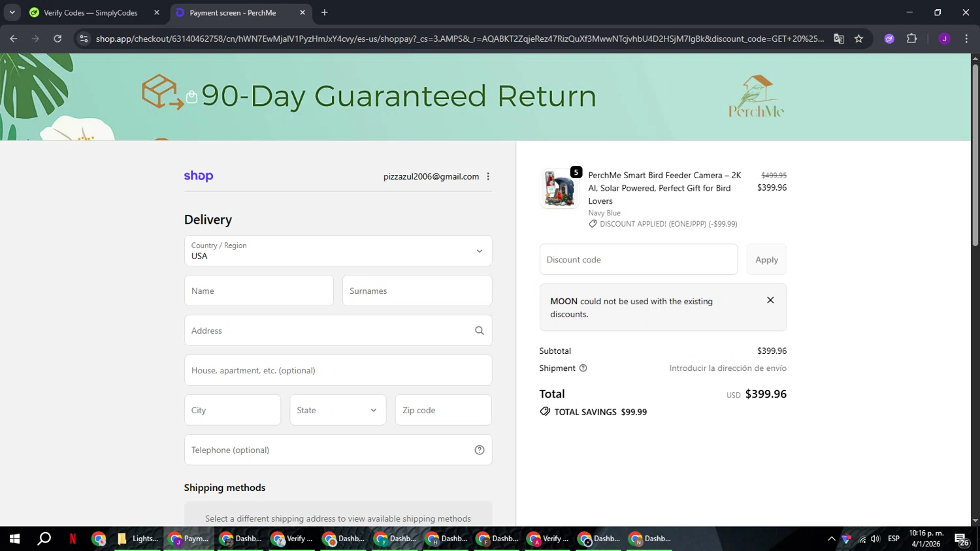Screen dimensions: 980x551
Task: Open the Chrome extensions puzzle icon
Action: (912, 39)
